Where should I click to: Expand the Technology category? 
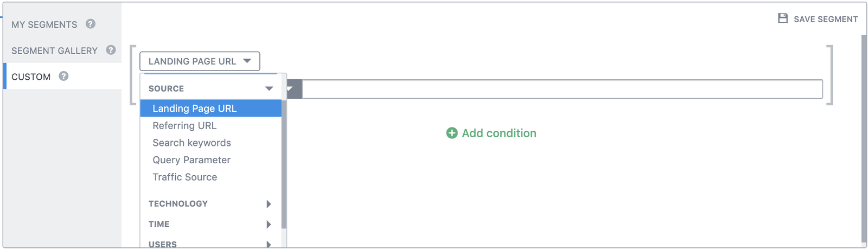pyautogui.click(x=269, y=204)
